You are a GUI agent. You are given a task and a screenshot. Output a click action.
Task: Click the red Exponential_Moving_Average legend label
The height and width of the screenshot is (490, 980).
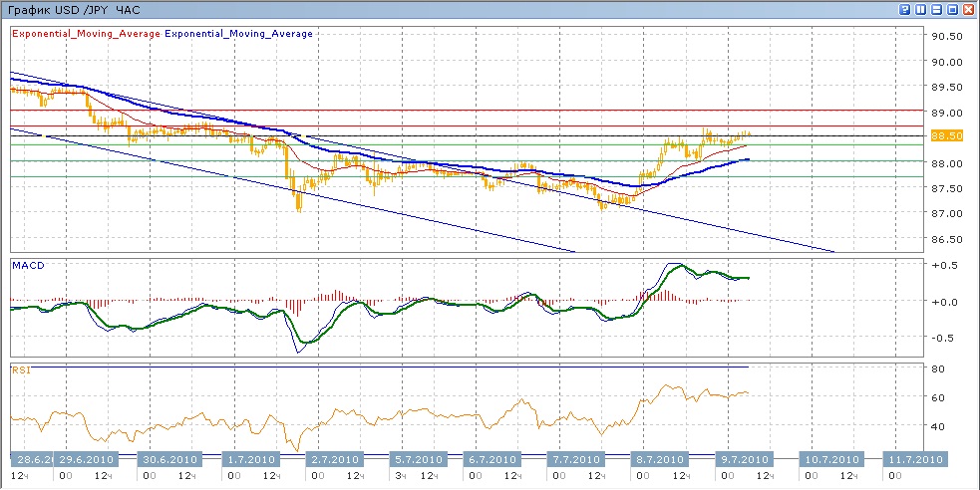(x=86, y=34)
